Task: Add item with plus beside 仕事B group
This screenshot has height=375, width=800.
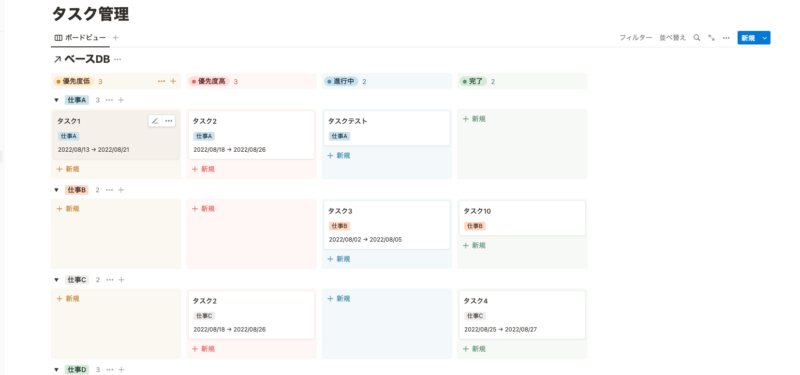Action: coord(121,190)
